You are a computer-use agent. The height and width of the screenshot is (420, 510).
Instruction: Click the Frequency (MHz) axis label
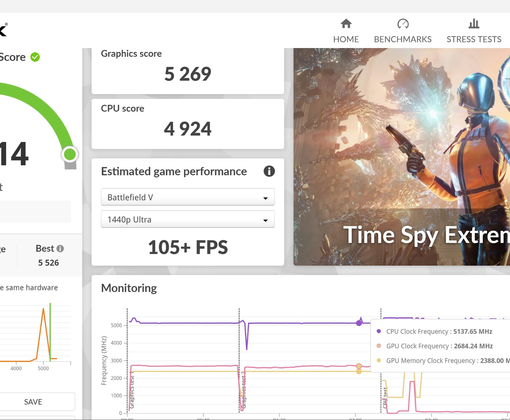coord(104,361)
